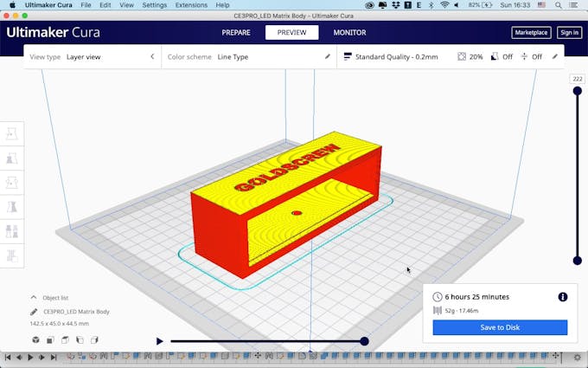Screen dimensions: 588x368
Task: Play the bottom timeline bar
Action: (30, 357)
